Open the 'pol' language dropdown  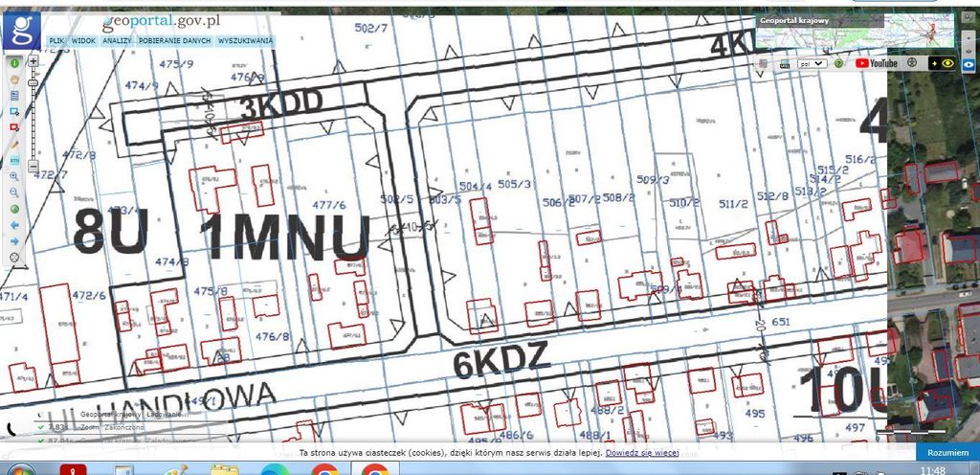[813, 63]
